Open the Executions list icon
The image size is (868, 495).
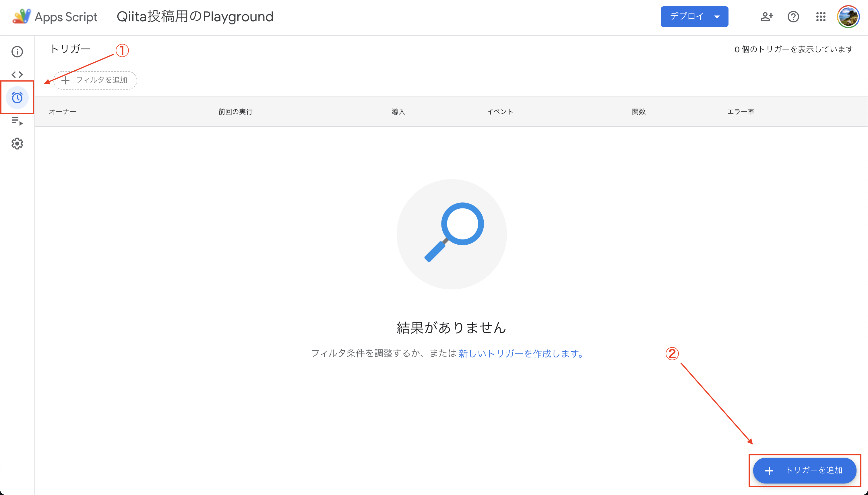click(x=17, y=121)
